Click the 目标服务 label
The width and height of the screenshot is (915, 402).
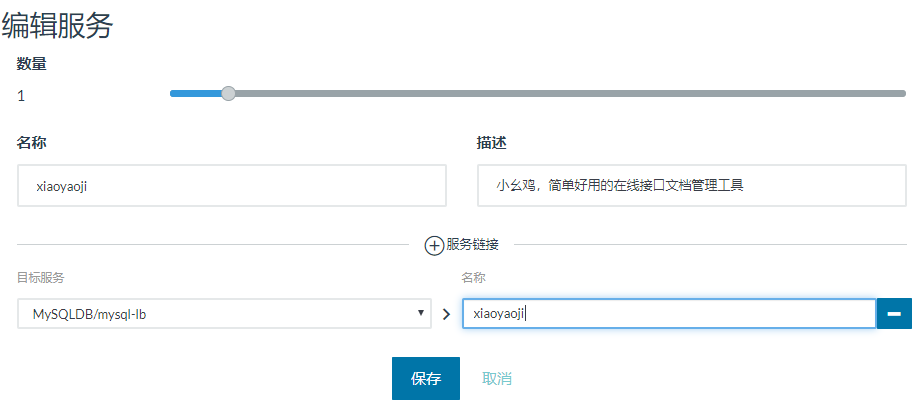pos(41,277)
